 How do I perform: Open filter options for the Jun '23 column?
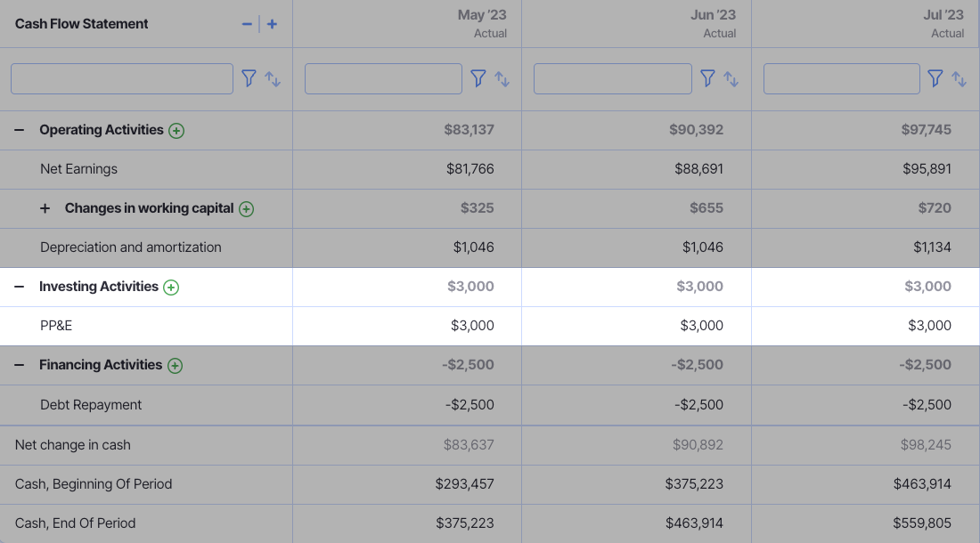click(x=708, y=78)
